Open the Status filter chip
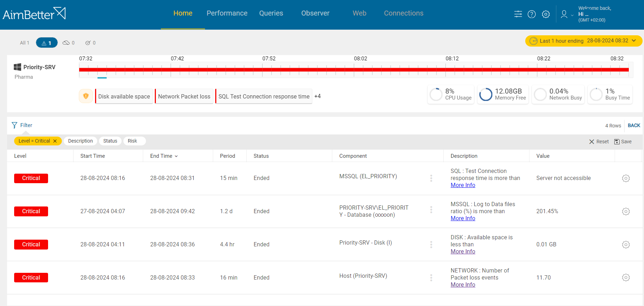Screen dimensions: 644x306 110,141
